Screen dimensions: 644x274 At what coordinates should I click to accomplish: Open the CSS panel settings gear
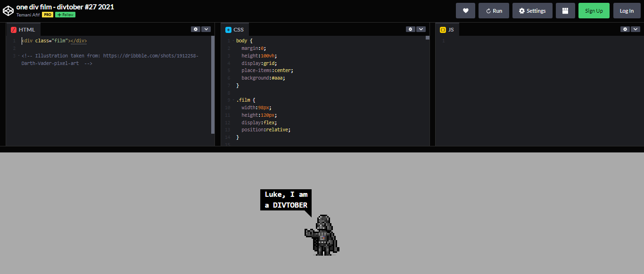410,29
